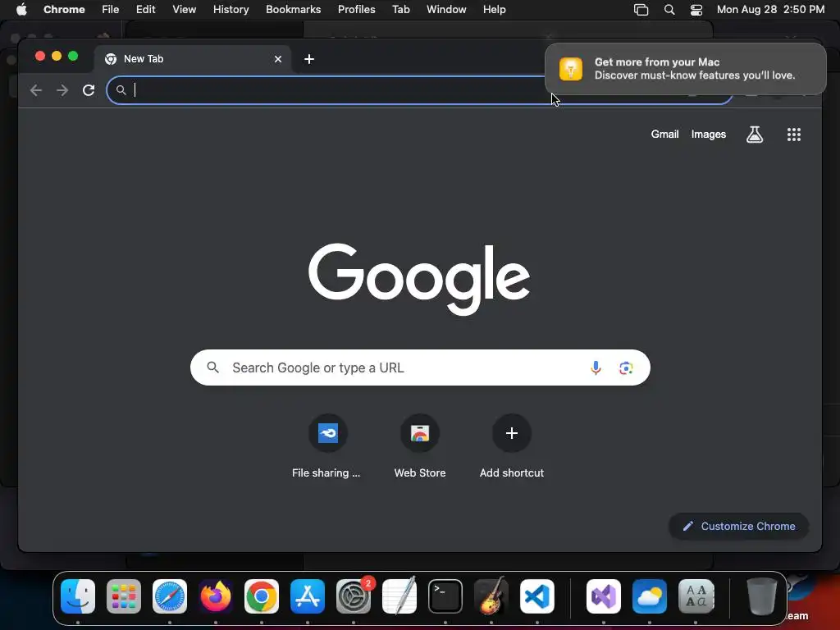Start voice search with microphone icon
The width and height of the screenshot is (840, 630).
[596, 368]
